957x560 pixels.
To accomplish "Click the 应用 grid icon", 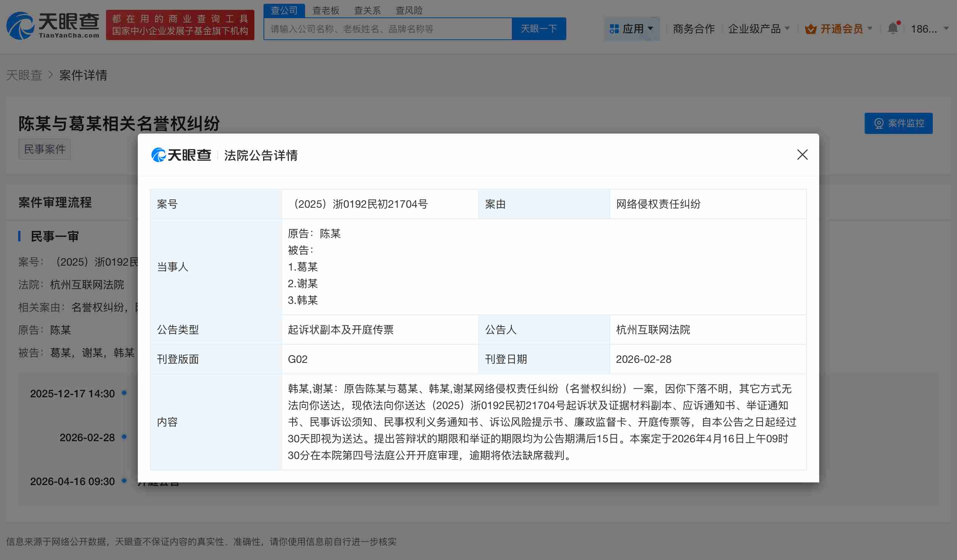I will pyautogui.click(x=614, y=28).
